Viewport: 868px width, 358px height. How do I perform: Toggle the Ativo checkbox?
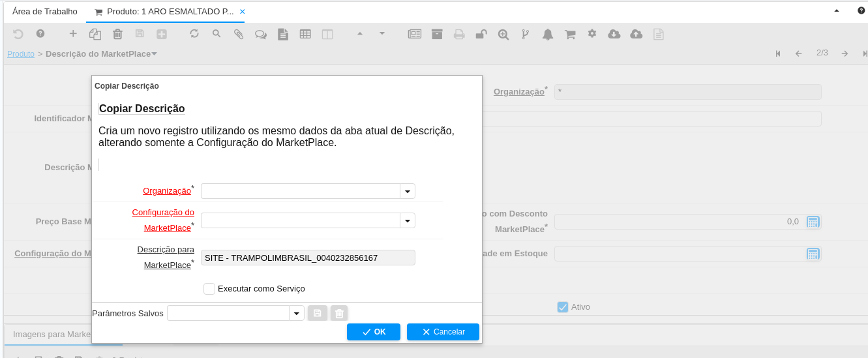(563, 307)
